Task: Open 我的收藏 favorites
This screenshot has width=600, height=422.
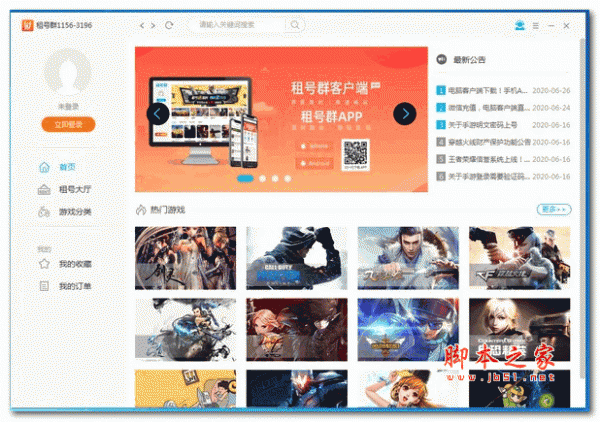Action: [x=64, y=264]
